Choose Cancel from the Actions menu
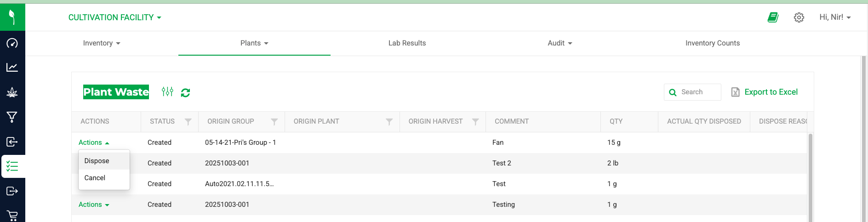The image size is (868, 222). pos(95,178)
